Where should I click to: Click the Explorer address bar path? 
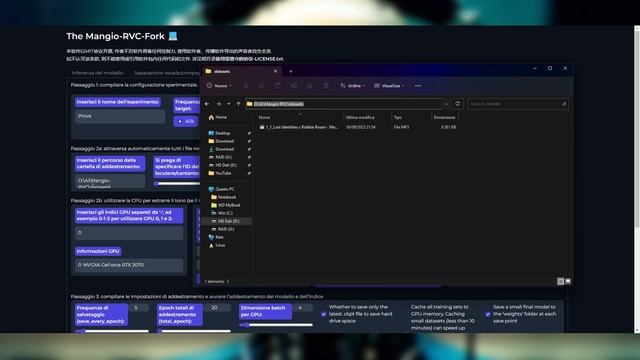[x=344, y=104]
